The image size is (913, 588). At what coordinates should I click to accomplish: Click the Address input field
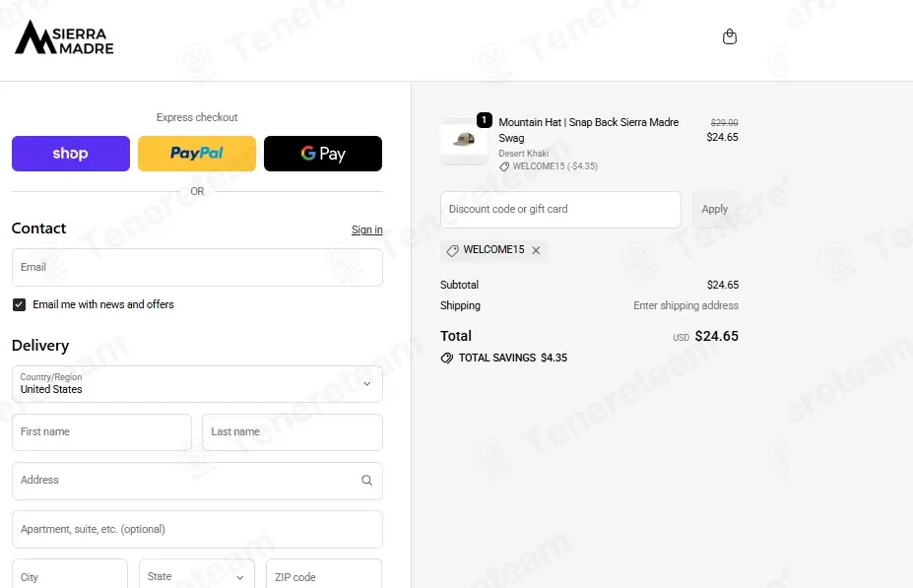(197, 481)
